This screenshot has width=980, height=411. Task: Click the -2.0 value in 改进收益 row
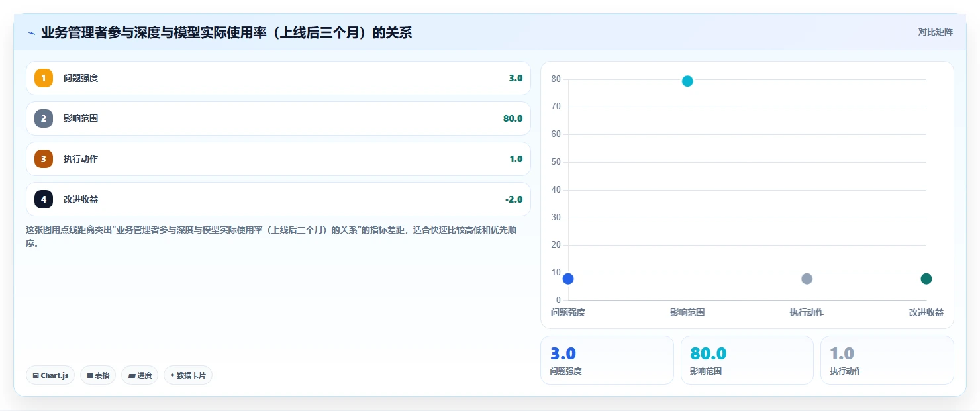(x=513, y=199)
